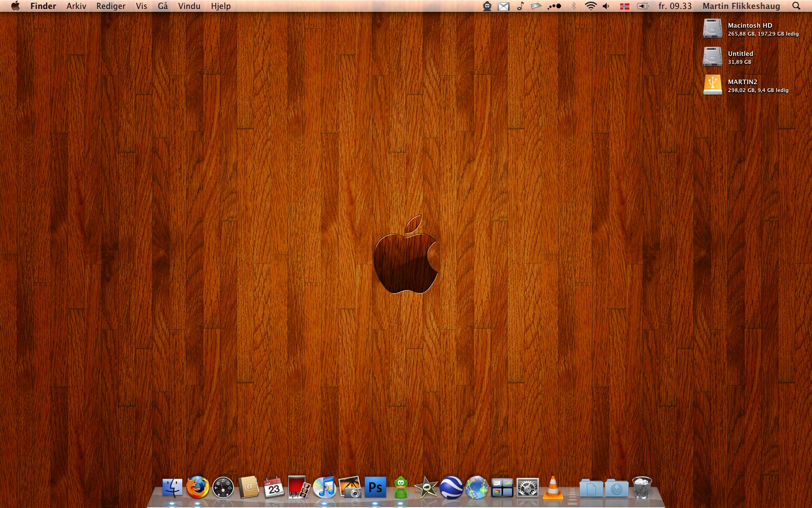Click the skull-face menu bar icon
This screenshot has width=812, height=508.
tap(487, 6)
